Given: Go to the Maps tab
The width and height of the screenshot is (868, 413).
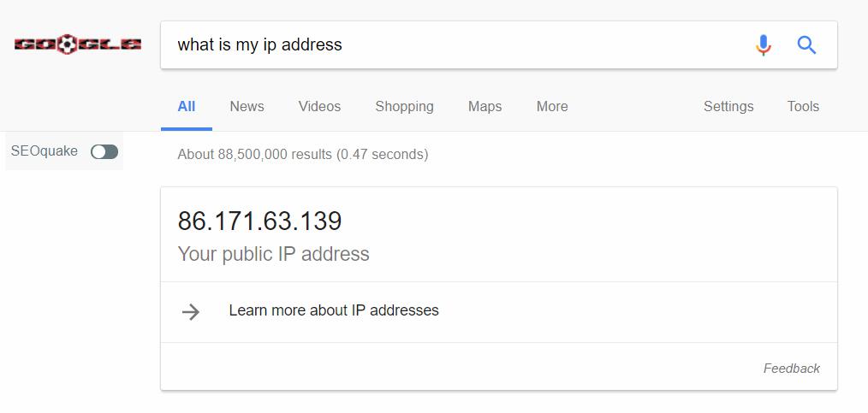Looking at the screenshot, I should point(485,106).
